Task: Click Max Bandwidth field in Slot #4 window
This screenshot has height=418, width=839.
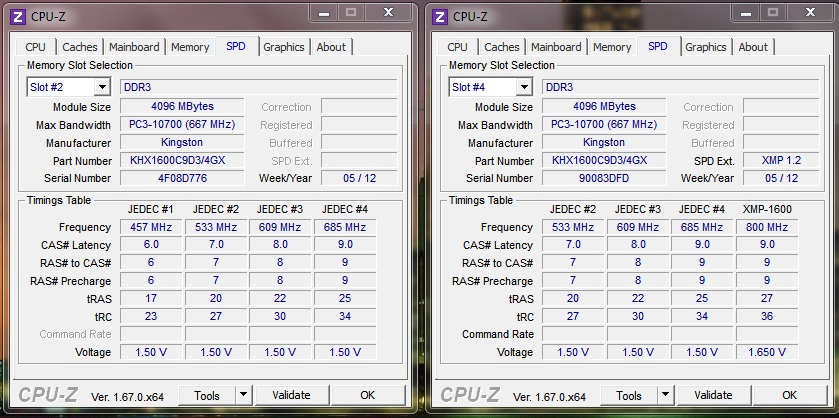Action: pos(604,124)
